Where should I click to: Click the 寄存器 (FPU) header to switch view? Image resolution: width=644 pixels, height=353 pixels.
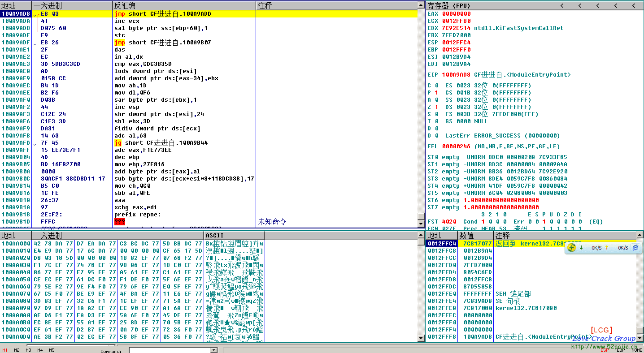(448, 5)
